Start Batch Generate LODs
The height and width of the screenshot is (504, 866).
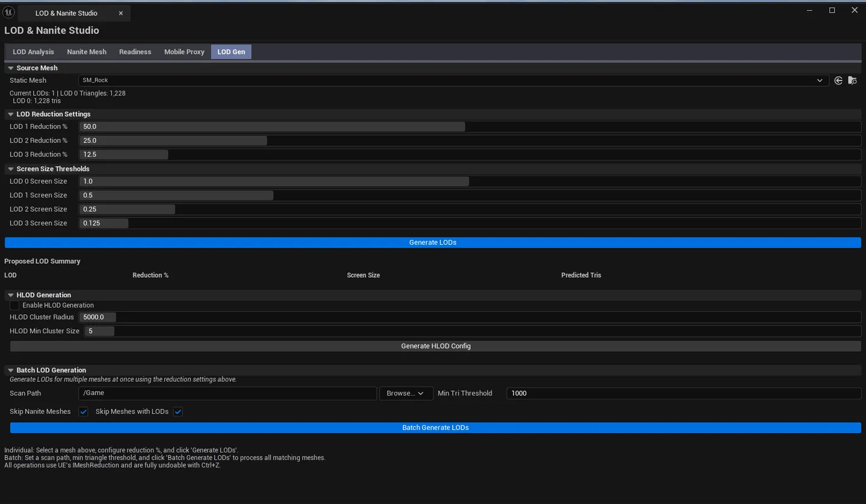436,428
